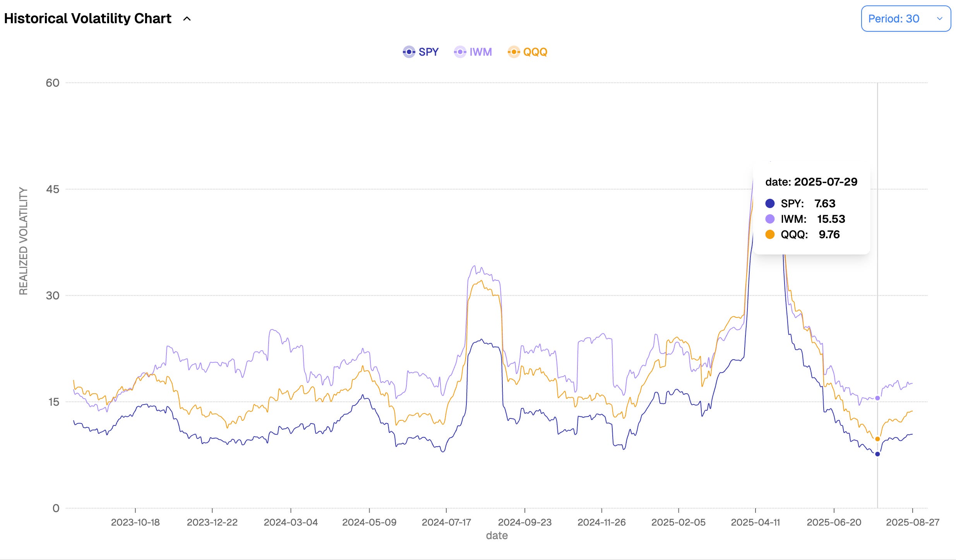
Task: Click IWM color dot in tooltip
Action: [x=770, y=219]
